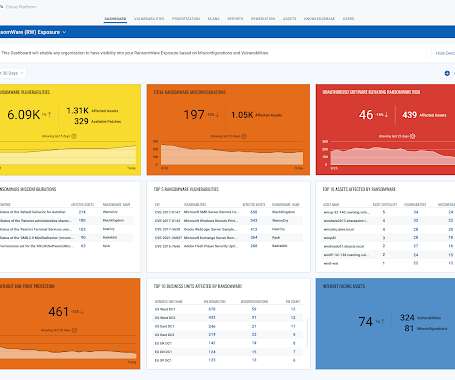Image resolution: width=455 pixels, height=380 pixels.
Task: Open the Top 10 Assets Affected by Ransomware title
Action: (359, 189)
